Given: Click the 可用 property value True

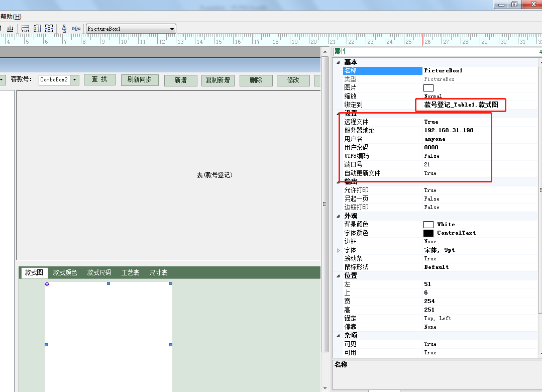Looking at the screenshot, I should click(430, 353).
